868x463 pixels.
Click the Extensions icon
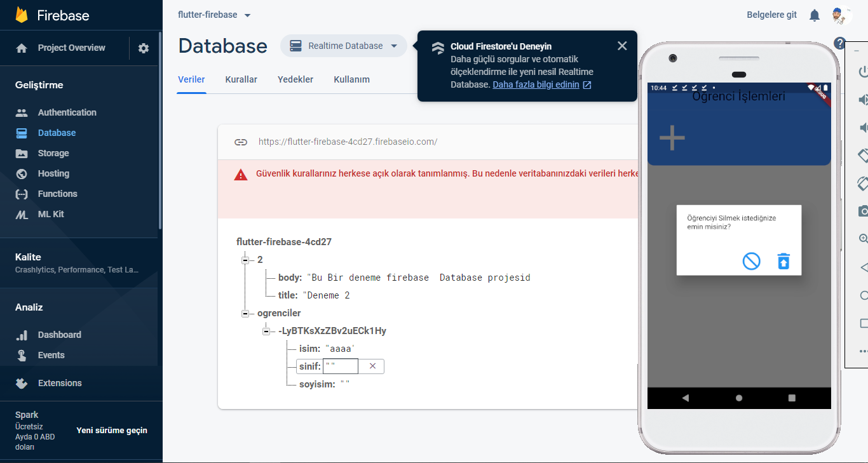[22, 383]
